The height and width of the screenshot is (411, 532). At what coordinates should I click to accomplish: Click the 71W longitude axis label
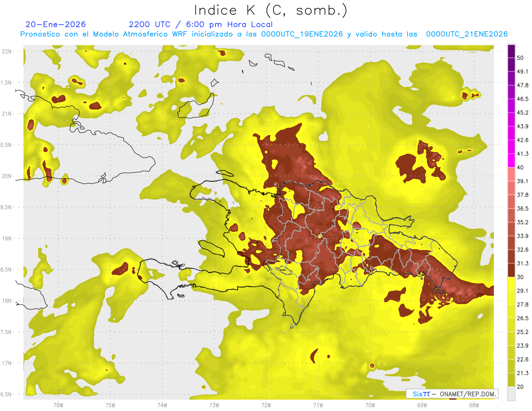[x=318, y=405]
